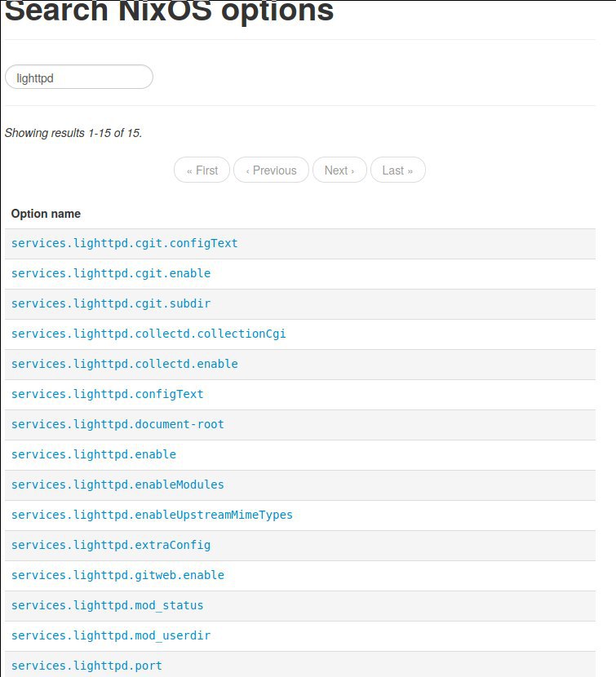The height and width of the screenshot is (677, 616).
Task: Jump to the Last results page
Action: 398,170
